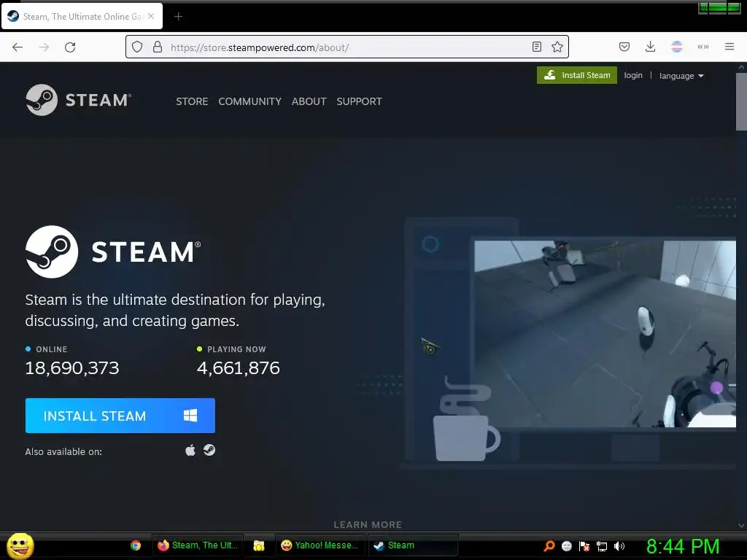Click the smiley start button in taskbar
Viewport: 747px width, 560px height.
click(20, 545)
